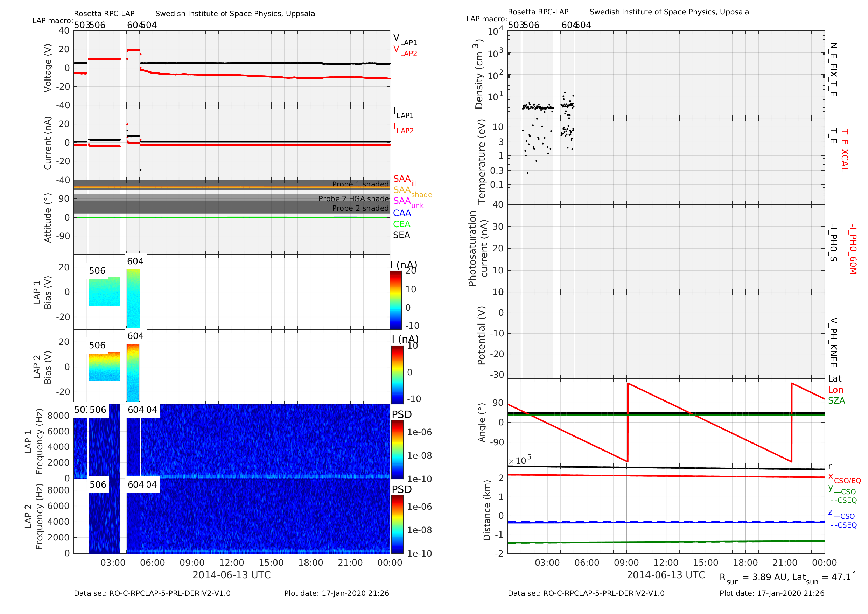Viewport: 868px width, 614px height.
Task: Click the N_E_FIX_T_E series label
Action: [x=833, y=70]
